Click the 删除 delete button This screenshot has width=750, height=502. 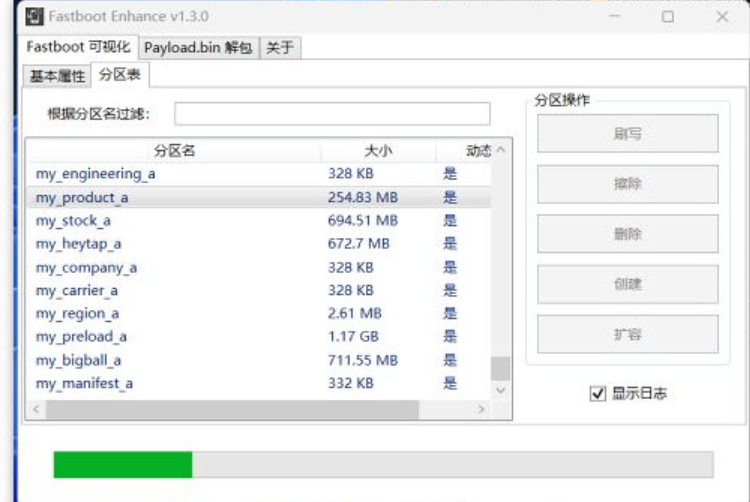click(x=628, y=234)
